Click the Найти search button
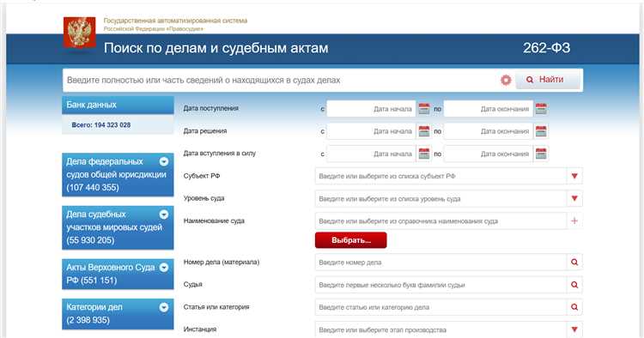 [x=548, y=80]
